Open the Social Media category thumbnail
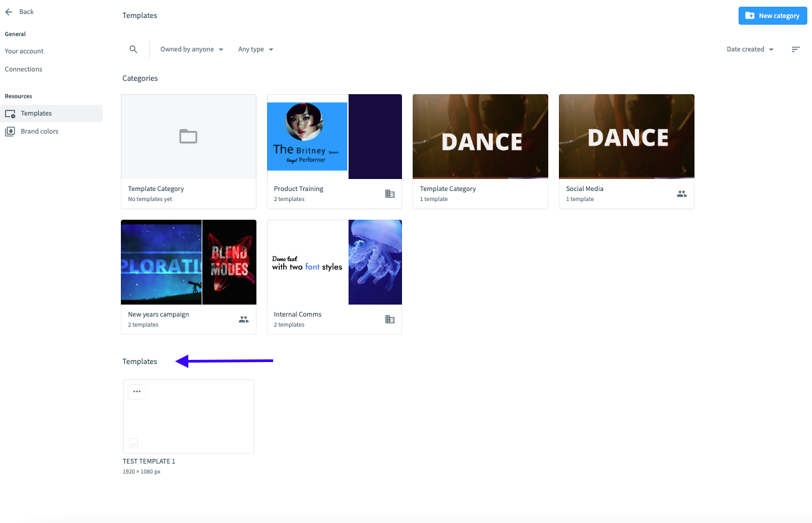This screenshot has width=812, height=523. pyautogui.click(x=626, y=136)
